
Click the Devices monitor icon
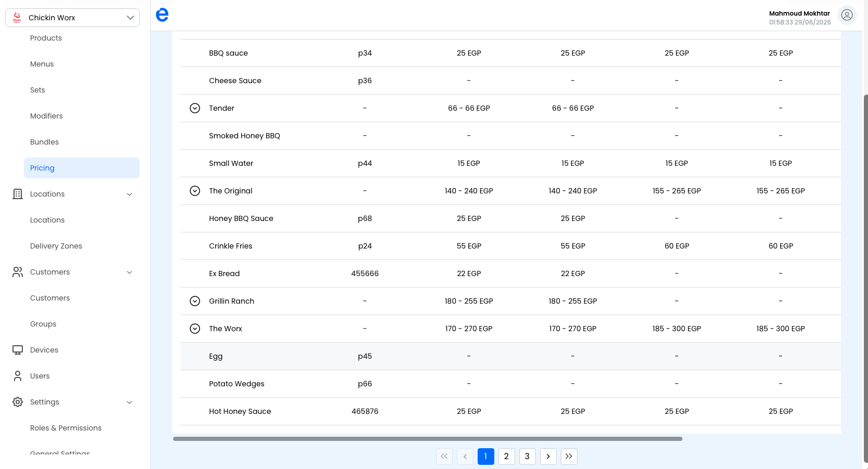[x=18, y=350]
